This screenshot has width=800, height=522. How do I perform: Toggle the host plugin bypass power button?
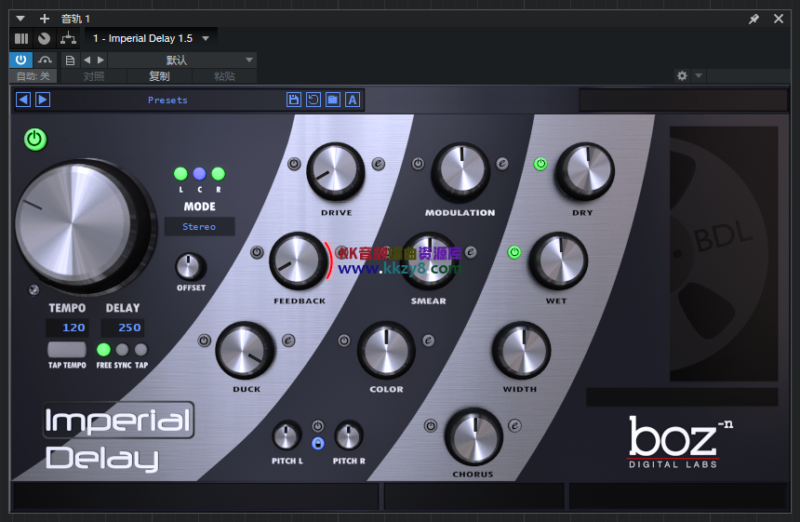coord(21,60)
